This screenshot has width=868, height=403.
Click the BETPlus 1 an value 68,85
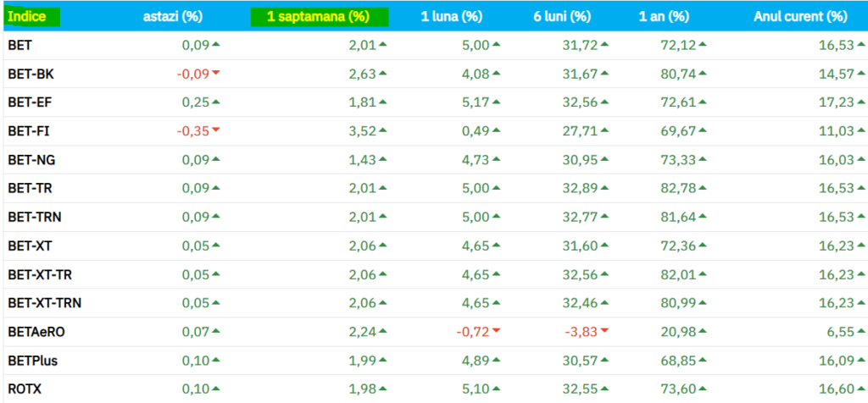pyautogui.click(x=678, y=360)
